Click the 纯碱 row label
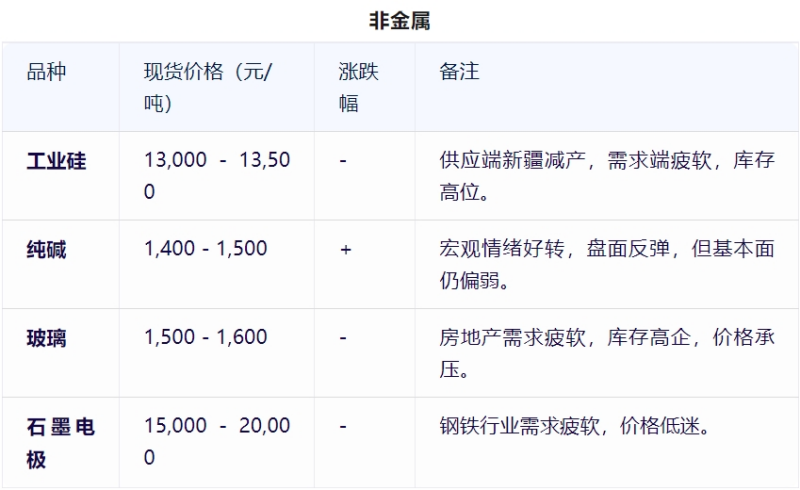Screen dimensions: 800x490 pyautogui.click(x=46, y=250)
